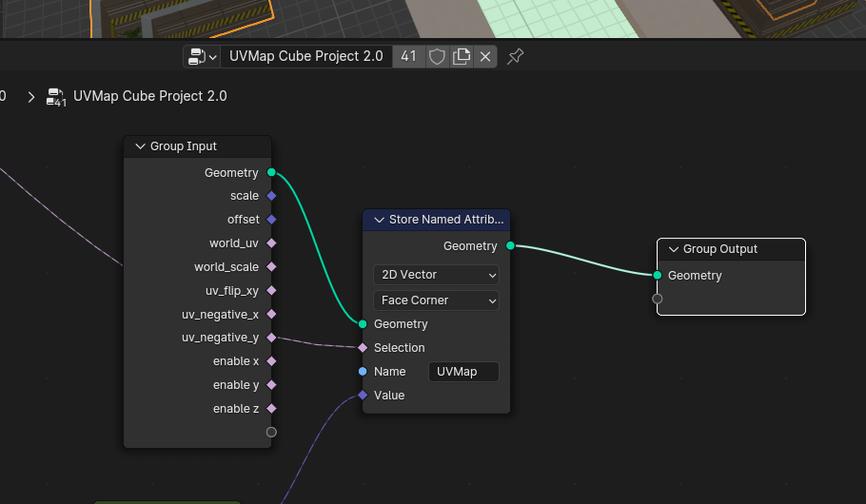Collapse the Group Output node
The height and width of the screenshot is (504, 866).
(673, 249)
